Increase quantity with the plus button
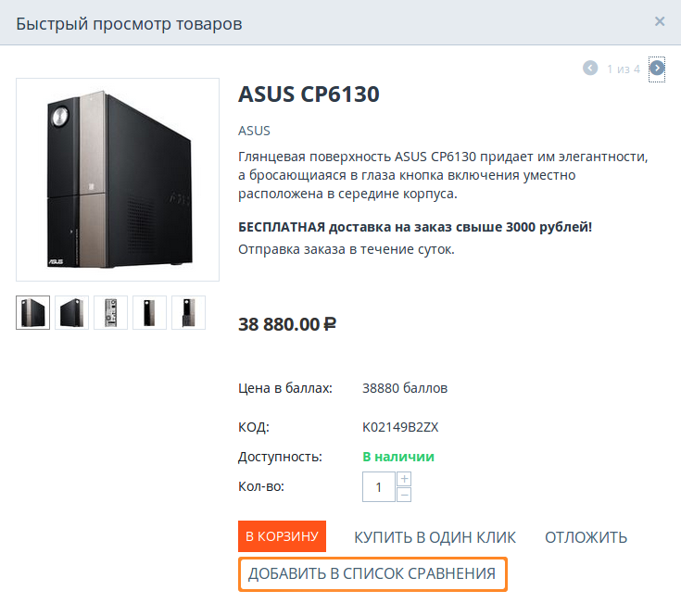 click(404, 479)
